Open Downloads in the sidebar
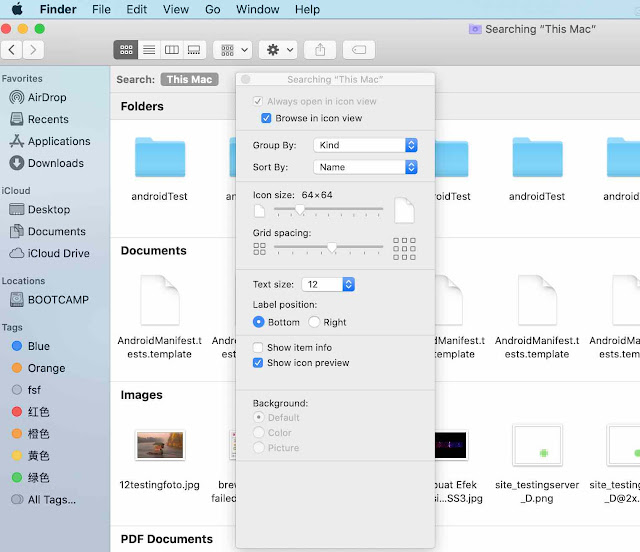 47,163
